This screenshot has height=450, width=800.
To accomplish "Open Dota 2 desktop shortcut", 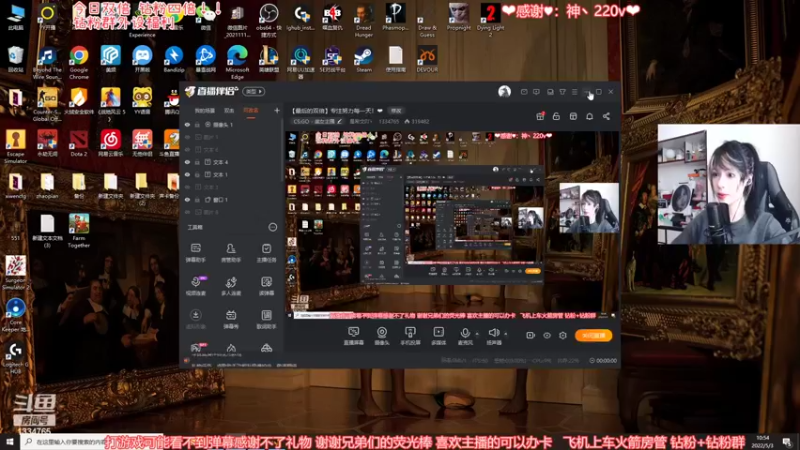I will 79,143.
